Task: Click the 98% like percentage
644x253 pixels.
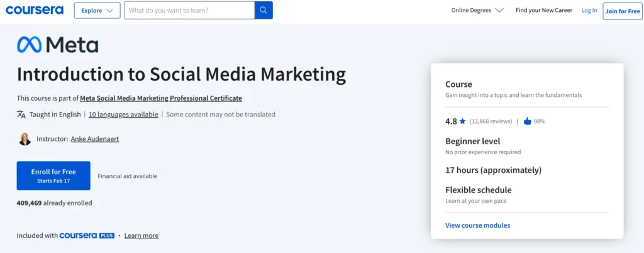Action: coord(540,121)
